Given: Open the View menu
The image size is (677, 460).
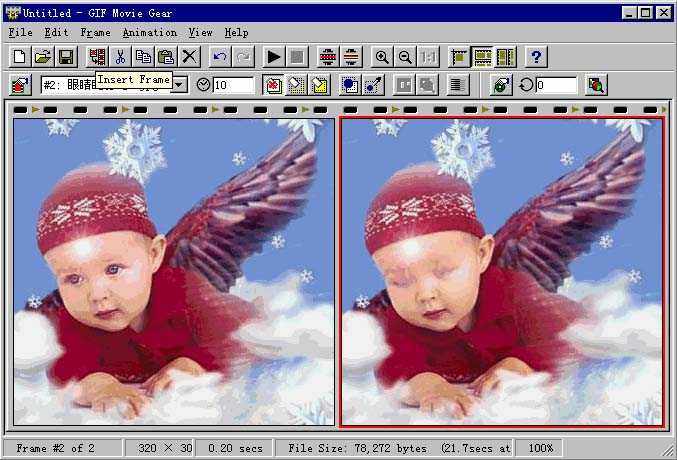Looking at the screenshot, I should 200,33.
